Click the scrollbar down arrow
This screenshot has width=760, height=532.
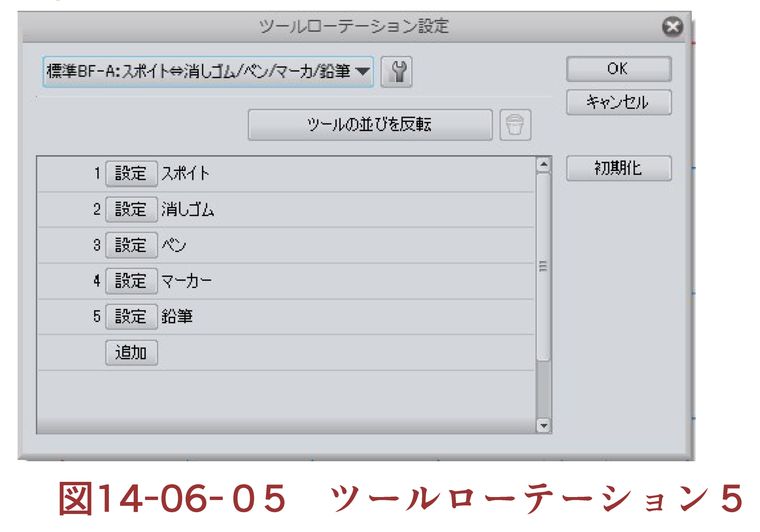point(544,426)
